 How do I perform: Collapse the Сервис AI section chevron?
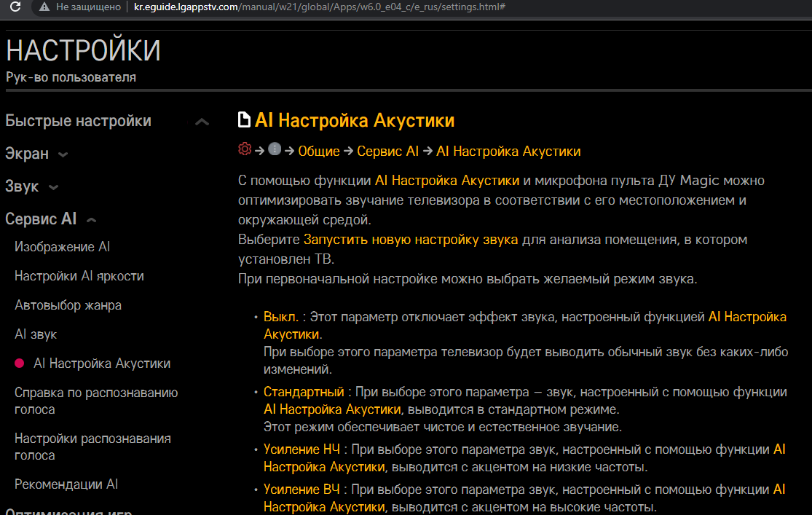(91, 220)
